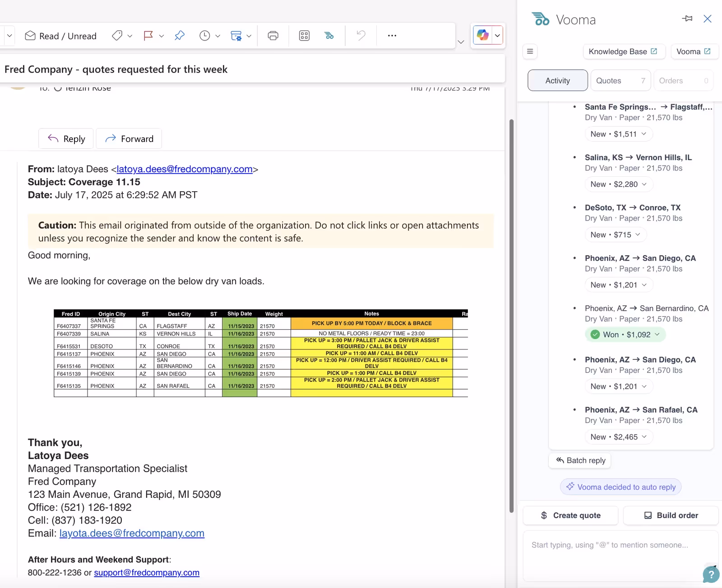Reply to the email
Screen dimensions: 722x588
(x=66, y=139)
